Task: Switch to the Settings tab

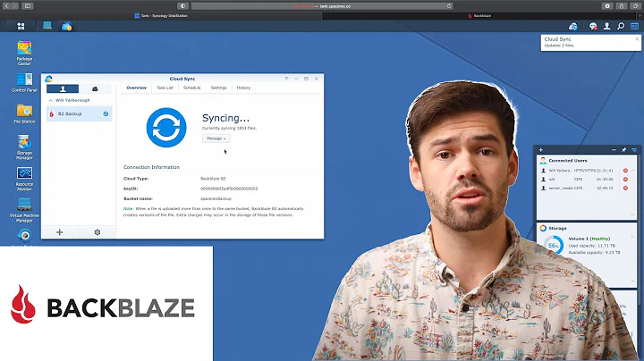Action: (x=218, y=88)
